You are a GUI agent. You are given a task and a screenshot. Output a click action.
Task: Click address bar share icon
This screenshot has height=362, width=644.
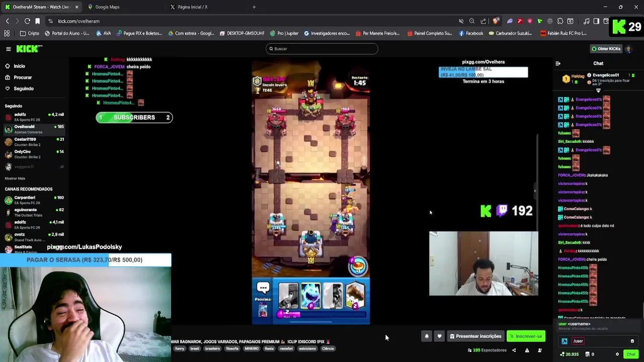coord(484,21)
